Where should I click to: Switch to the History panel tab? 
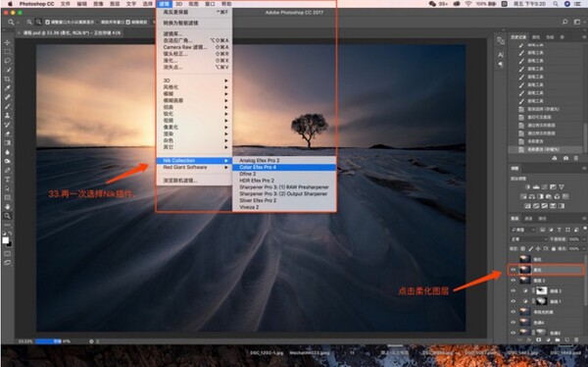(x=518, y=37)
